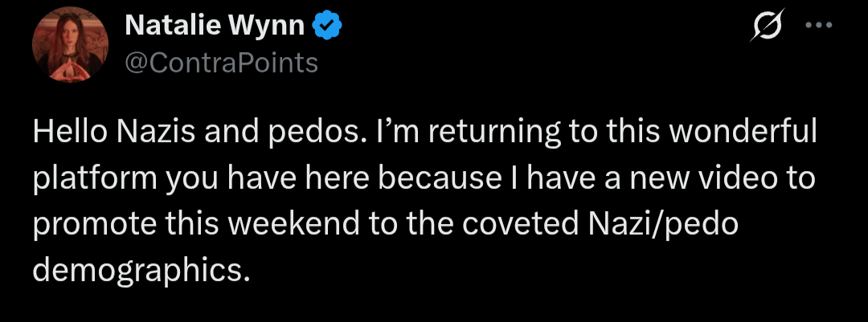Open the @ContraPoints handle link
Viewport: 868px width, 322px height.
point(222,63)
